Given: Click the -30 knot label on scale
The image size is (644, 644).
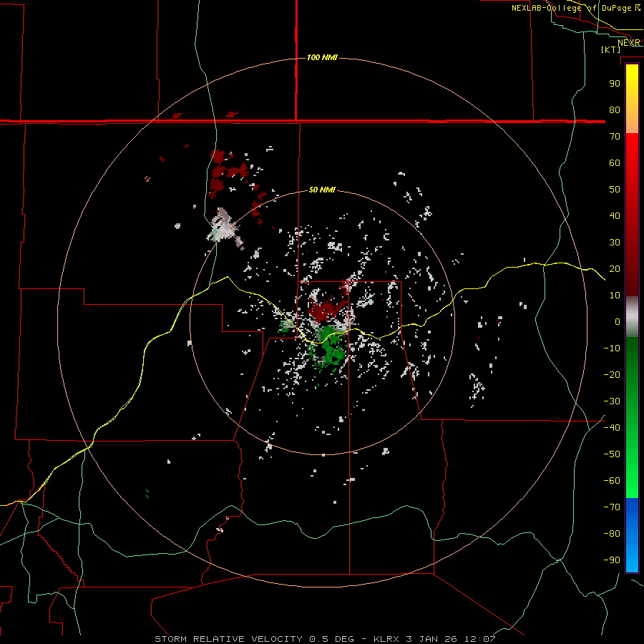Looking at the screenshot, I should pyautogui.click(x=612, y=401).
